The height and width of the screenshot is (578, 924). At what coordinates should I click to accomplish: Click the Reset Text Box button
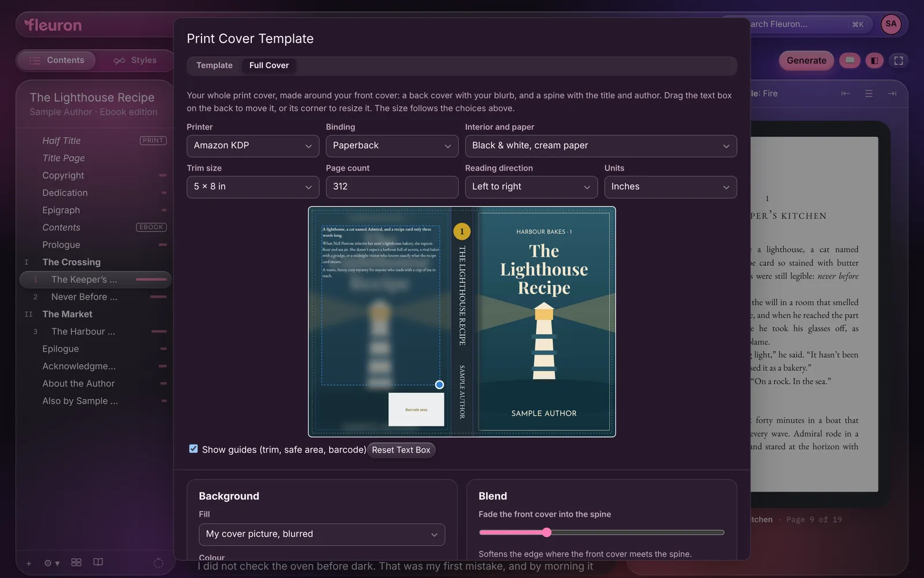click(x=401, y=450)
